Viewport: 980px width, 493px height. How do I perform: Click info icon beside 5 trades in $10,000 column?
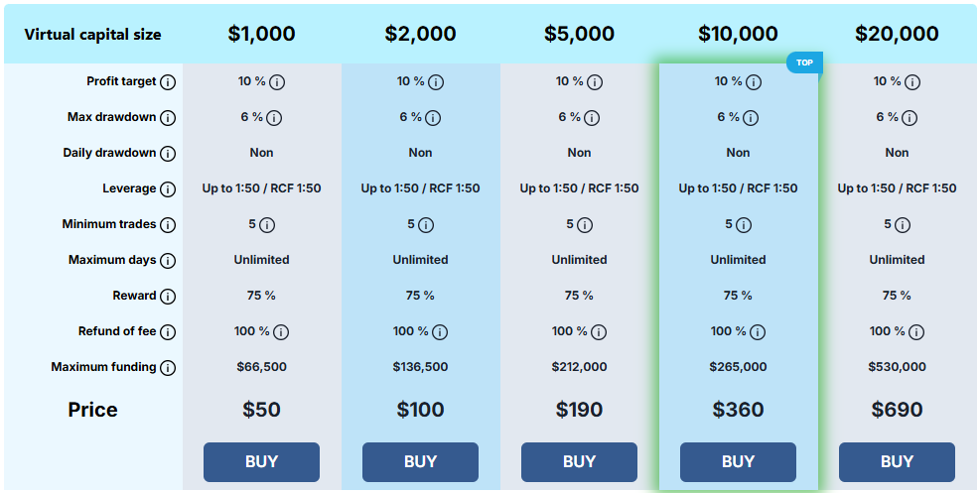pos(743,224)
